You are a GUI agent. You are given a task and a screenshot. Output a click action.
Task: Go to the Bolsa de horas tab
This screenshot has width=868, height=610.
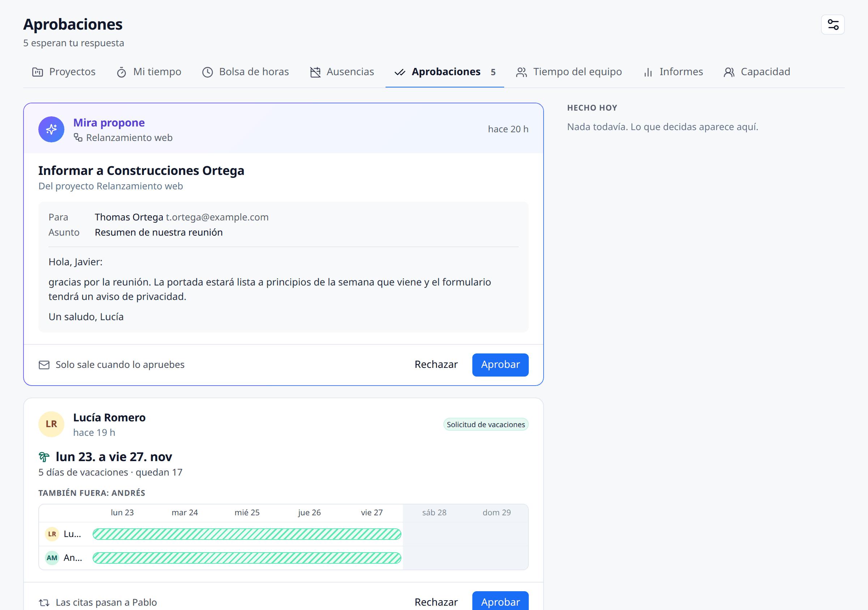(x=246, y=72)
